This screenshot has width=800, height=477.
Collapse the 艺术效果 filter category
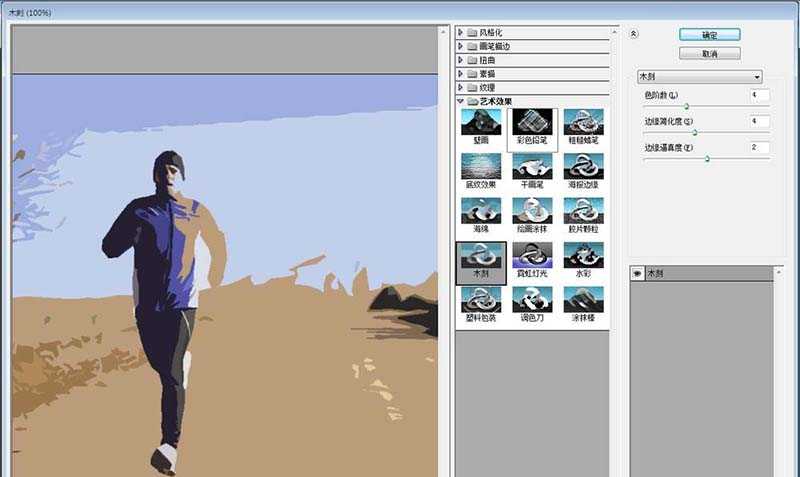461,102
